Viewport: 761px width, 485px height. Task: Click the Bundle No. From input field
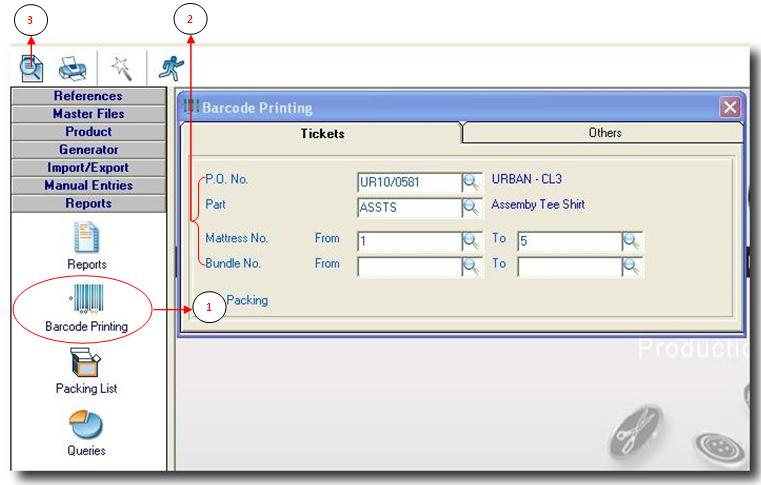point(408,267)
